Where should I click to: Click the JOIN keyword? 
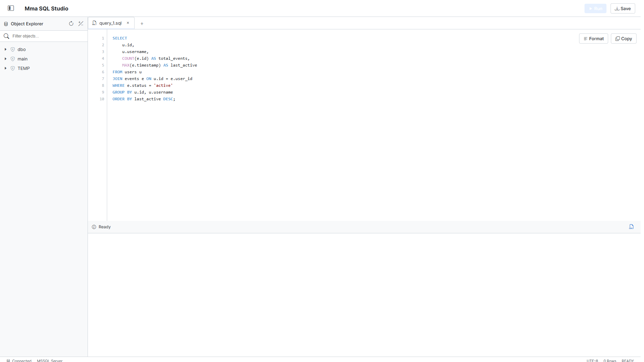[117, 79]
